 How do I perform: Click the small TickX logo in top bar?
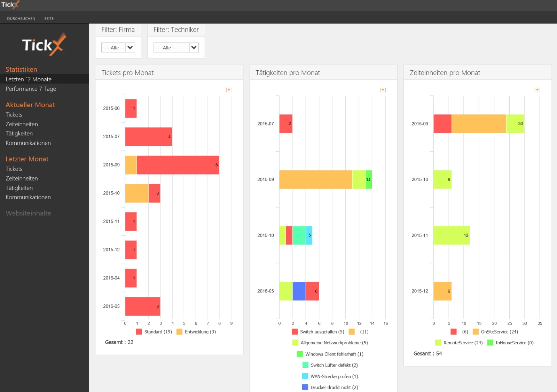point(10,5)
